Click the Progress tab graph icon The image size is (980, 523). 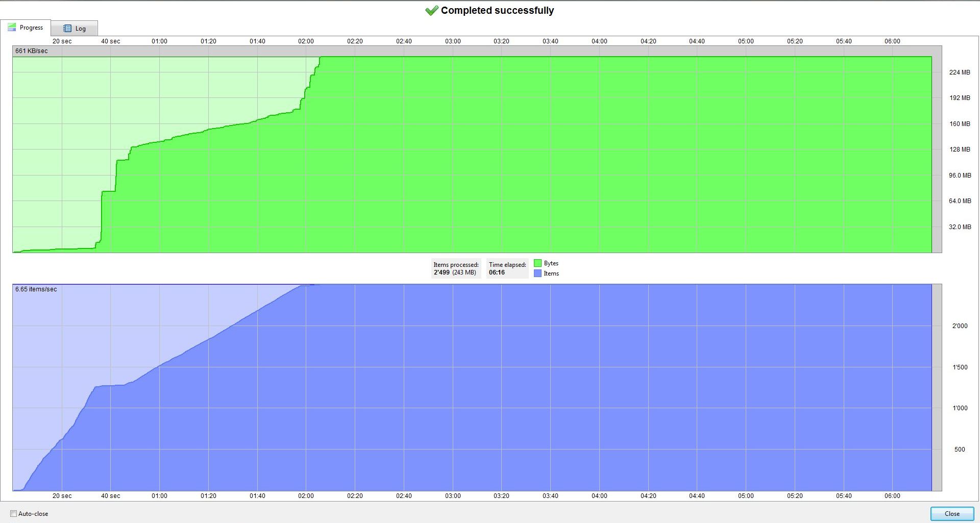(12, 28)
